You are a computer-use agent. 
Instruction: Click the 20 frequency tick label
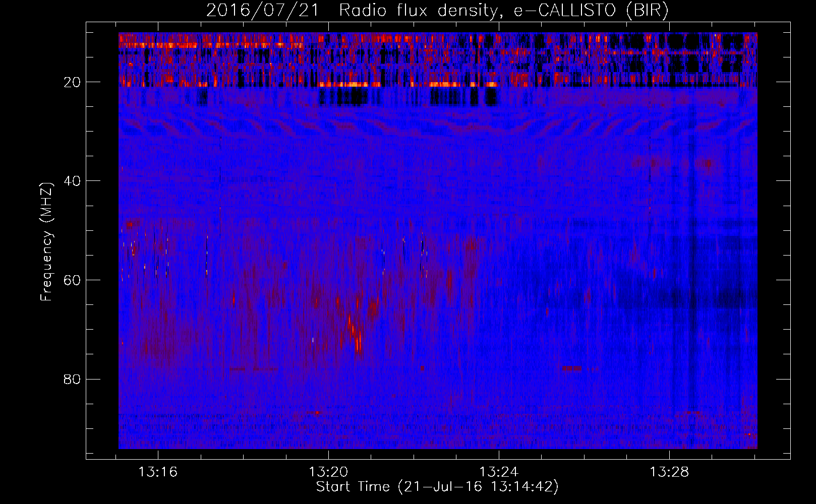tap(72, 82)
